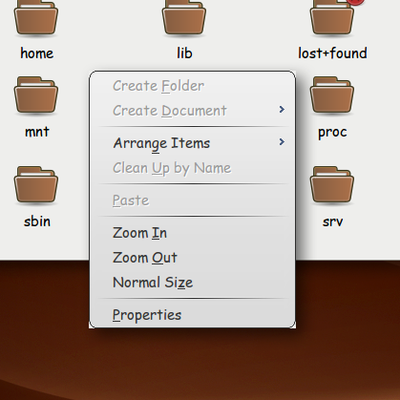The width and height of the screenshot is (400, 400).
Task: Click the lost+found folder label
Action: [332, 53]
